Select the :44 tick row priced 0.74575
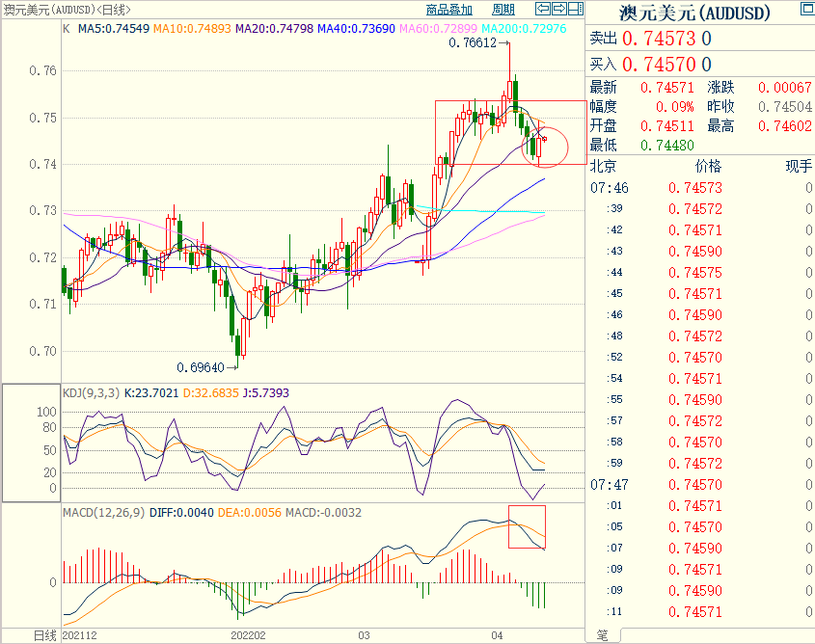 700,273
